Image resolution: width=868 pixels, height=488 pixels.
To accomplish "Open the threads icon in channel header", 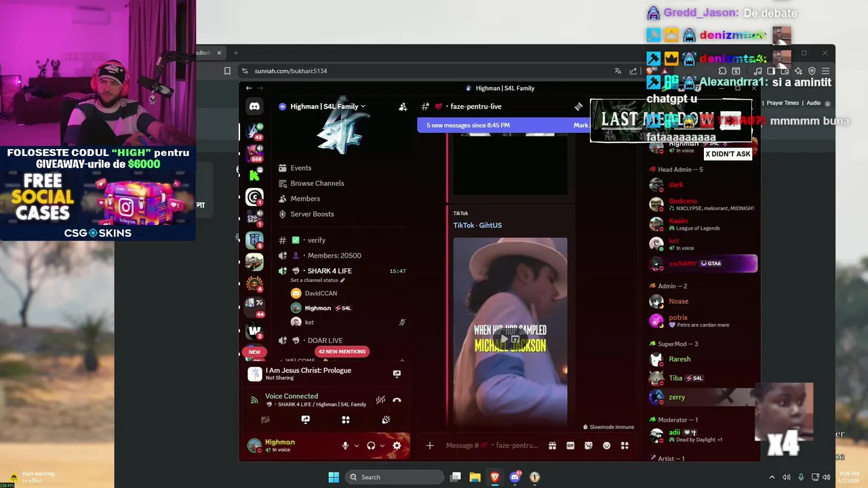I will (578, 106).
